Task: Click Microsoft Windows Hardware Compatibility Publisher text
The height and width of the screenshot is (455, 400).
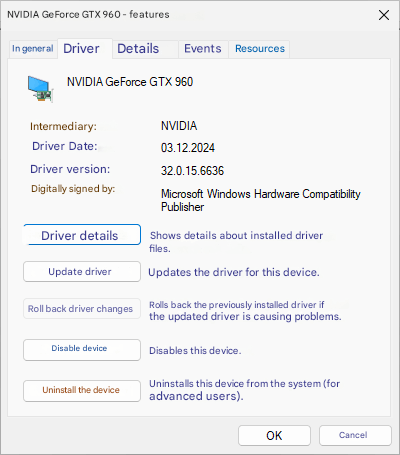Action: (x=261, y=200)
